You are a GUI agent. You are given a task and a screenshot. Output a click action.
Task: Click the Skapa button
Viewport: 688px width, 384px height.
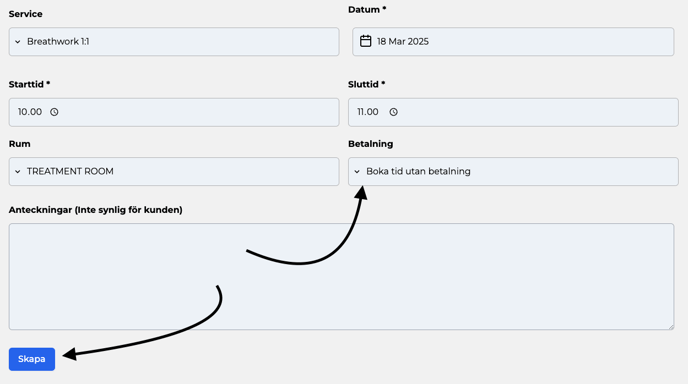(32, 359)
